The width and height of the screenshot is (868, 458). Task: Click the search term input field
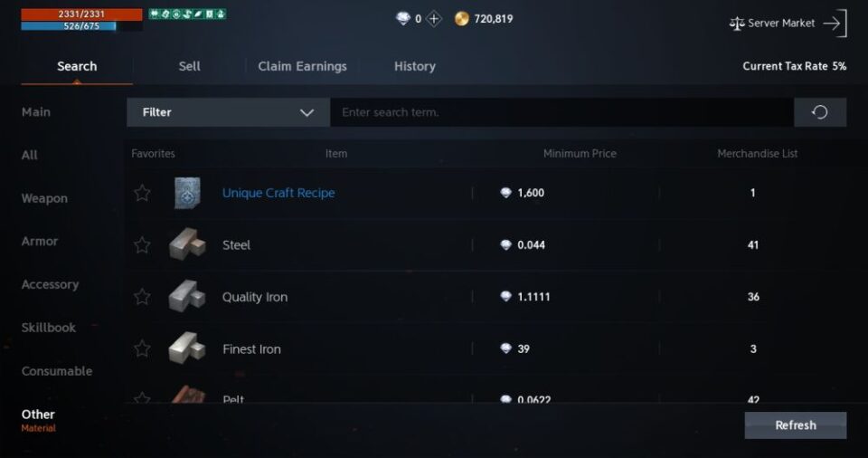coord(561,112)
